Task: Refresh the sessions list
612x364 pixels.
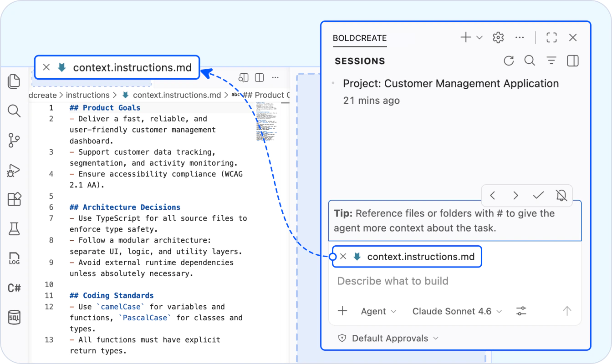Action: (x=509, y=61)
